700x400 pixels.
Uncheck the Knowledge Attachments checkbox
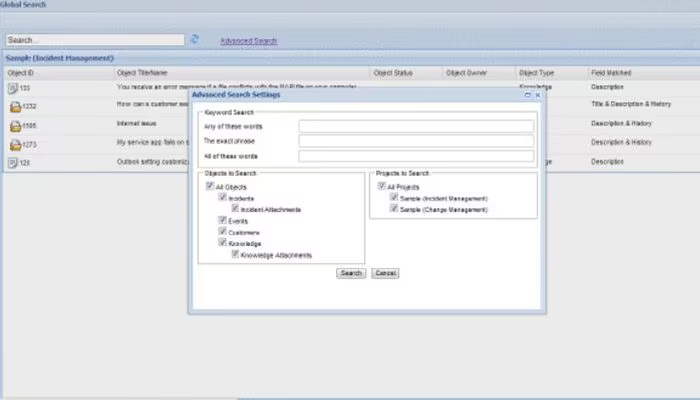[235, 254]
